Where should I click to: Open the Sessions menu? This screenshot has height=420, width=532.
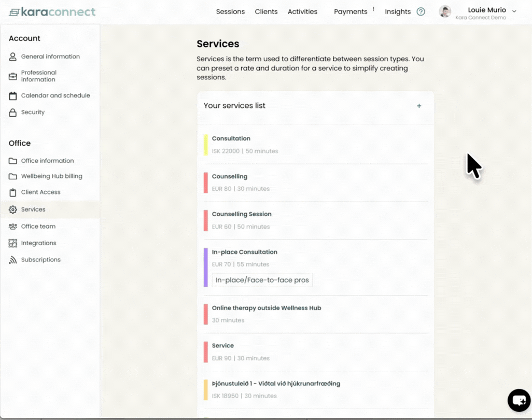[x=230, y=11]
